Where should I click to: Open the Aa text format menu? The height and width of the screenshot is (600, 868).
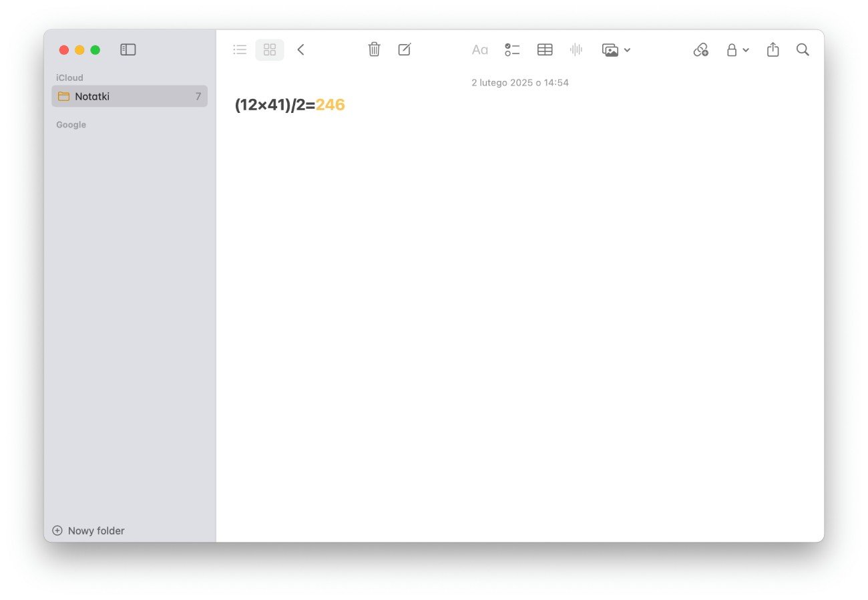pyautogui.click(x=479, y=49)
